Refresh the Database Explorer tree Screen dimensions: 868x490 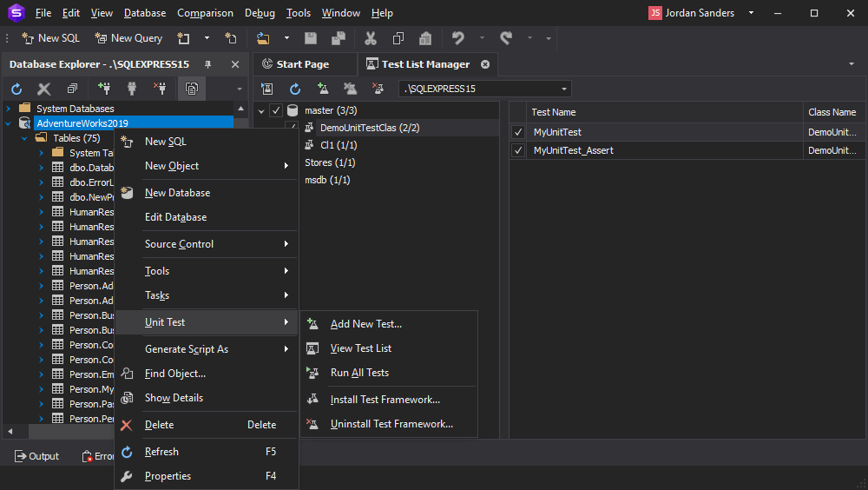pos(16,89)
